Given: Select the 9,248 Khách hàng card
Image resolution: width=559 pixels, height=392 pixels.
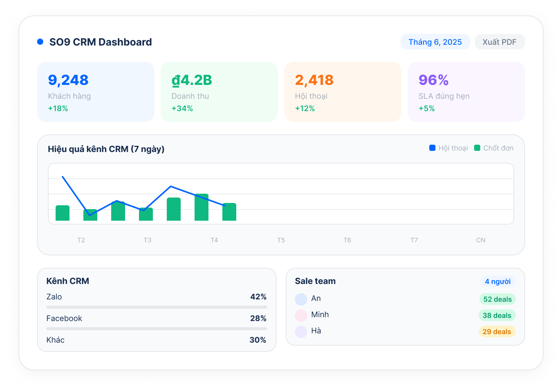Looking at the screenshot, I should point(96,92).
